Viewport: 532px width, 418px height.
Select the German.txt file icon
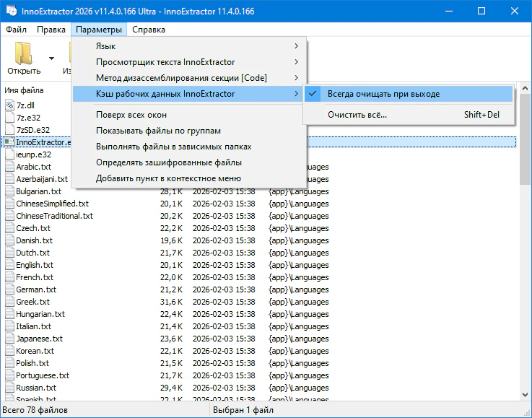coord(9,289)
